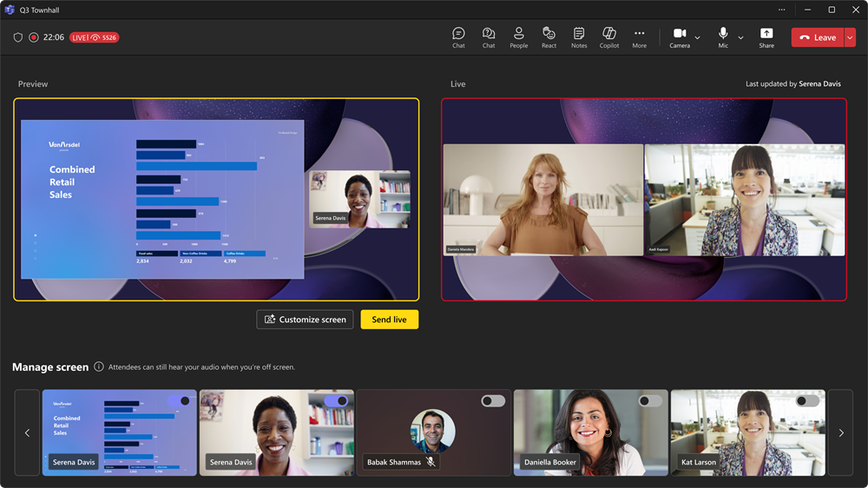This screenshot has width=868, height=488.
Task: Show next participants with right arrow
Action: (841, 432)
